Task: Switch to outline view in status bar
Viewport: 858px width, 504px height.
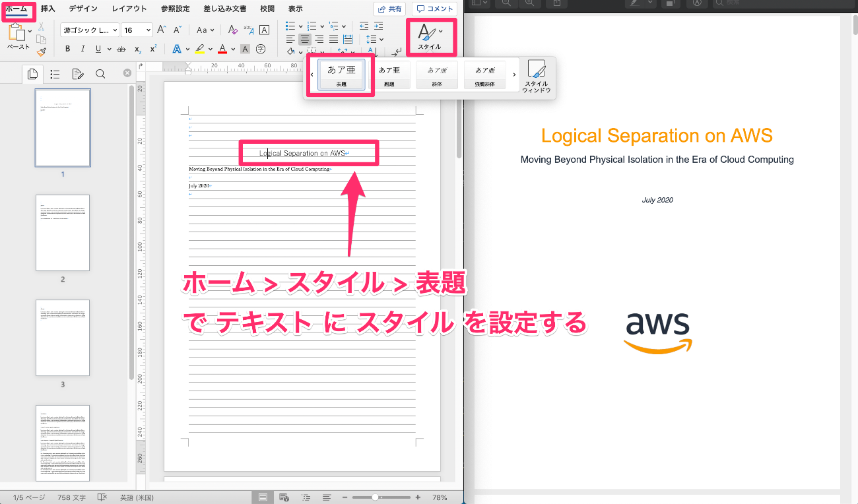Action: point(306,497)
